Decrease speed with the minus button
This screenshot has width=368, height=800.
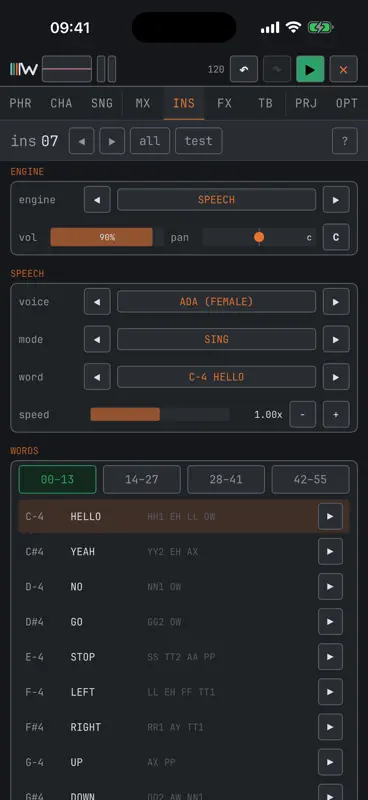(303, 414)
